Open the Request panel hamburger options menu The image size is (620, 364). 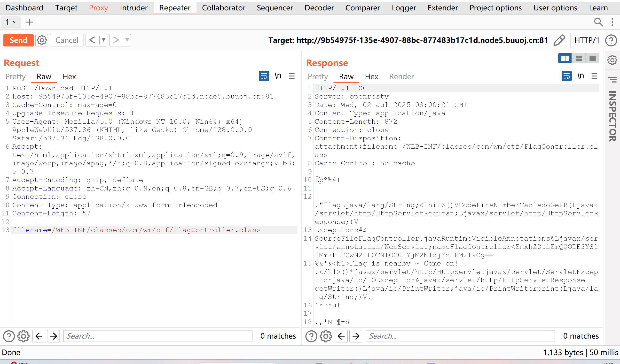291,76
